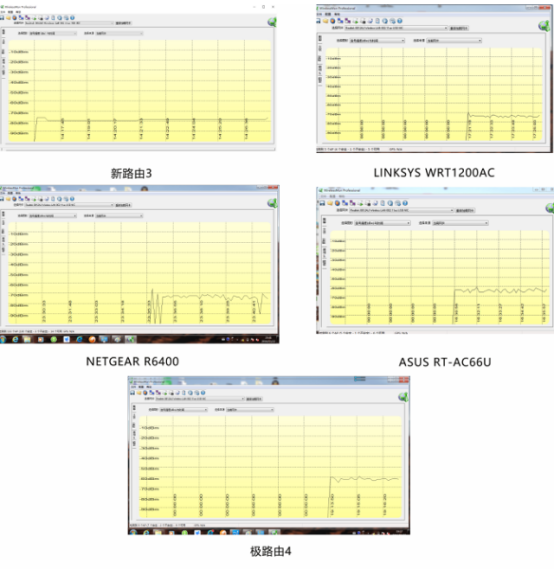The image size is (554, 570).
Task: Open Internet Explorer from the NETGEAR window taskbar
Action: (15, 339)
